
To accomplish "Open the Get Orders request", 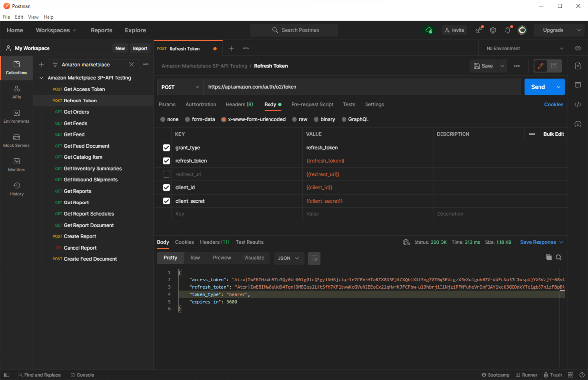I will click(x=76, y=112).
